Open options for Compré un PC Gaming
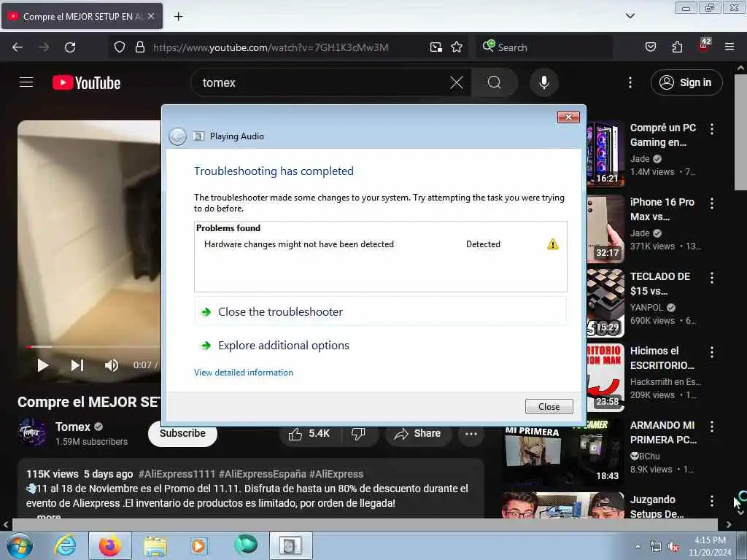Viewport: 747px width, 560px height. tap(712, 128)
